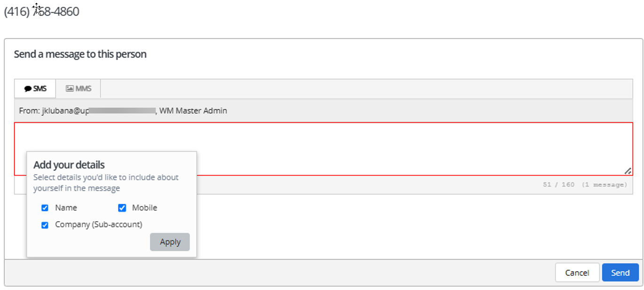Click the speech bubble icon on SMS tab
Viewport: 644px width, 290px height.
tap(28, 88)
